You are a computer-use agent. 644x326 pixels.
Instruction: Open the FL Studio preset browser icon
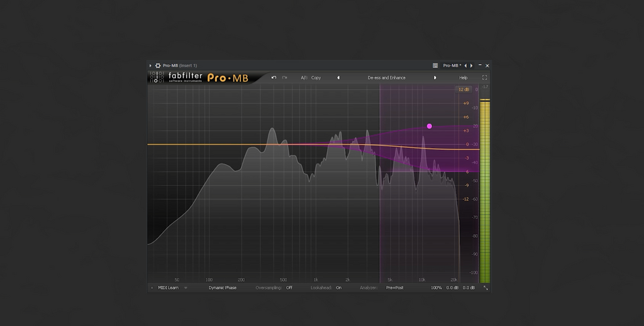[x=435, y=65]
